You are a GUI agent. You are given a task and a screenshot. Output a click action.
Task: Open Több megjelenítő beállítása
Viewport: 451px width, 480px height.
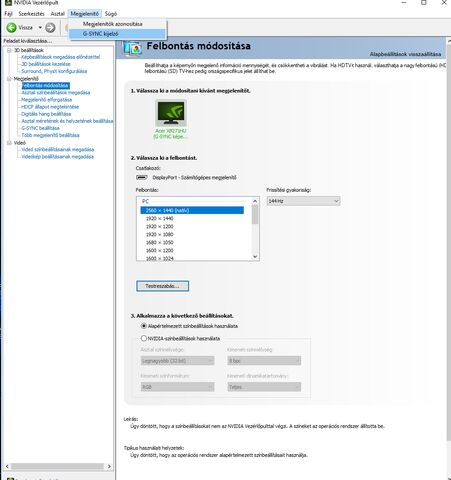(x=50, y=135)
